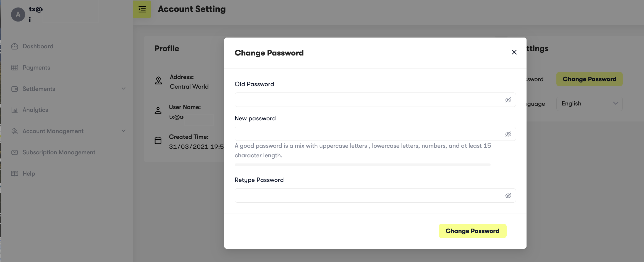Click the Subscription Management envelope icon

click(15, 152)
